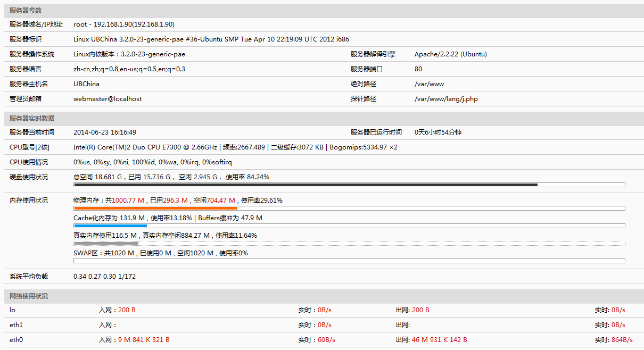Click the 服务器主机名 label
Screen dimensions: 644x350
point(29,84)
